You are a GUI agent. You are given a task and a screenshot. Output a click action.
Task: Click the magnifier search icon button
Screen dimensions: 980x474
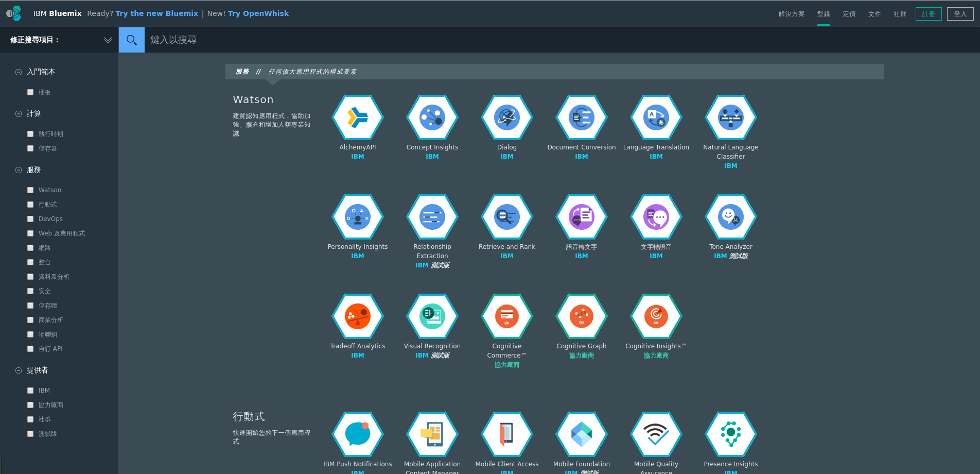click(132, 40)
